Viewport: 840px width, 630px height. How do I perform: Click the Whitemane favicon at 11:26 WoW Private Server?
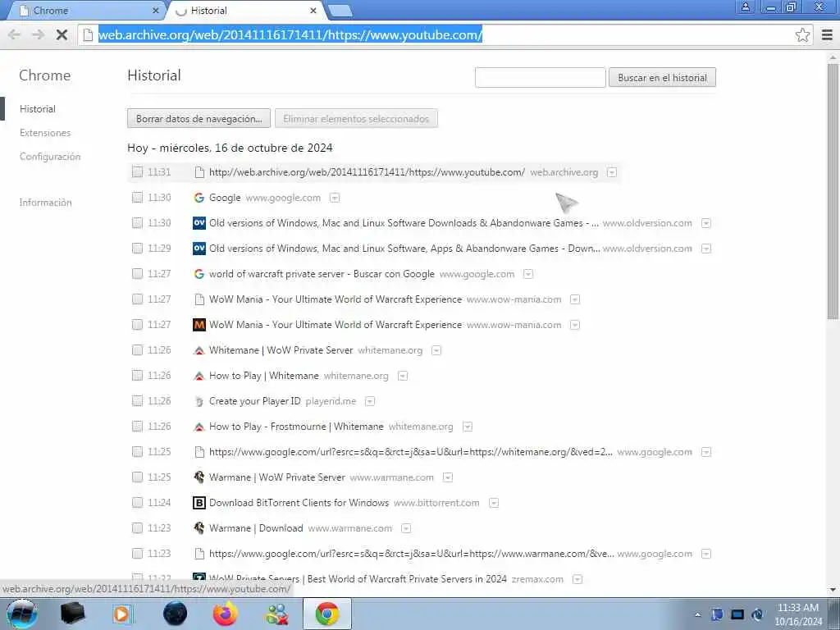click(199, 350)
